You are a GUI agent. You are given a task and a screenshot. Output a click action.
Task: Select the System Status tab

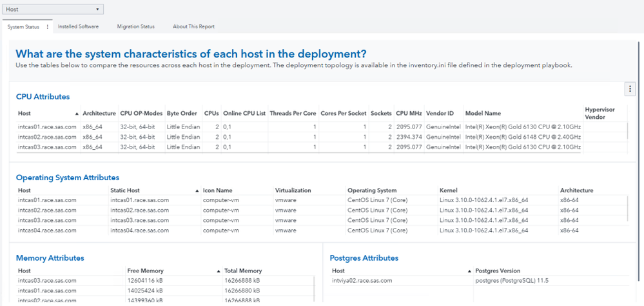click(23, 27)
